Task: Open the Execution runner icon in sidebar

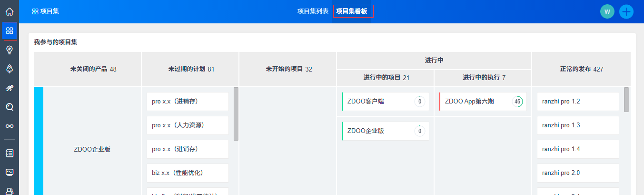Action: pyautogui.click(x=9, y=88)
